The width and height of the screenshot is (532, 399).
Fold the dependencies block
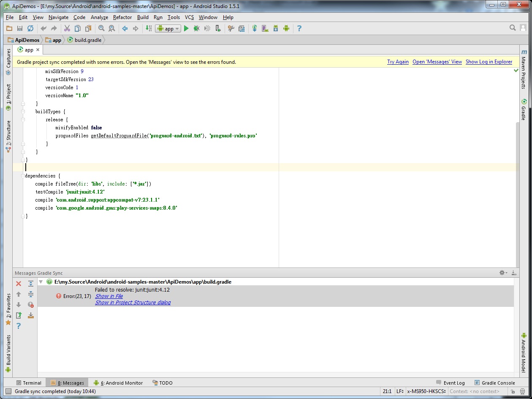tap(23, 176)
